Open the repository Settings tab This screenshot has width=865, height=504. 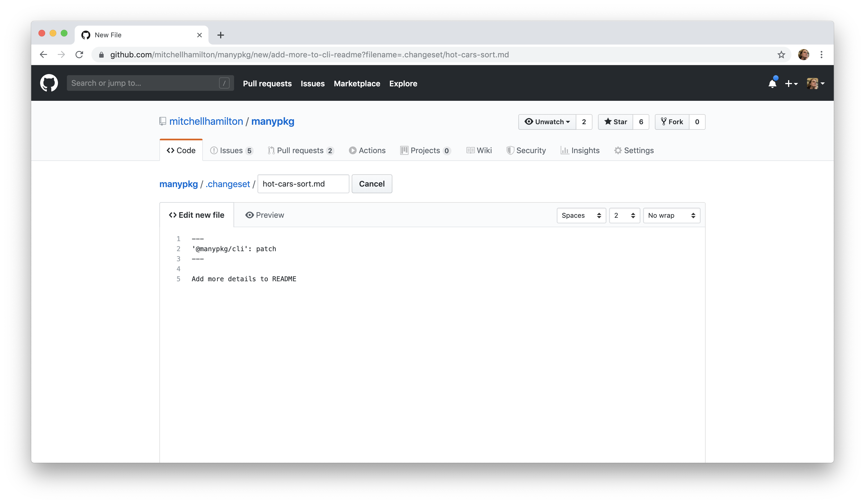[x=634, y=150]
